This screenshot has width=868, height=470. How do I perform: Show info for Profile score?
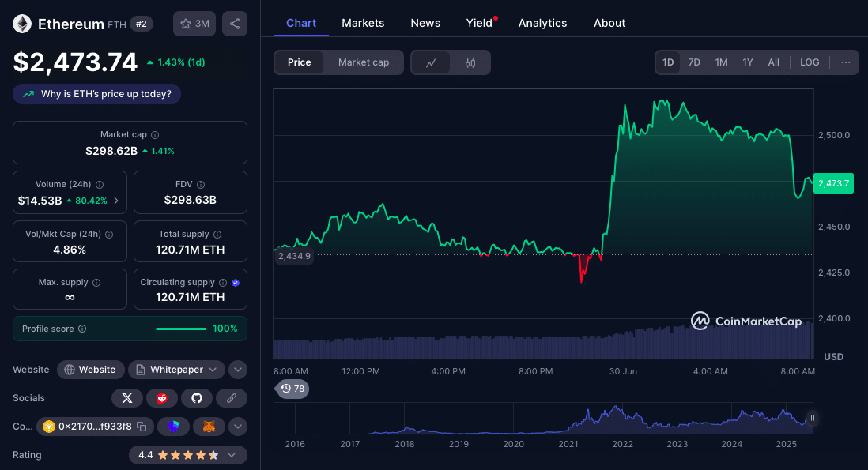[x=82, y=329]
